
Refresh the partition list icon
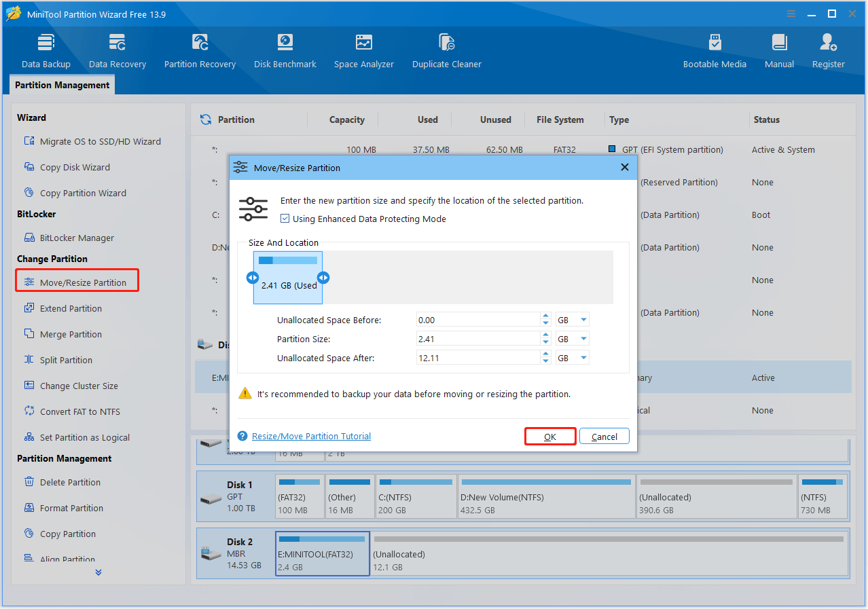click(x=205, y=119)
